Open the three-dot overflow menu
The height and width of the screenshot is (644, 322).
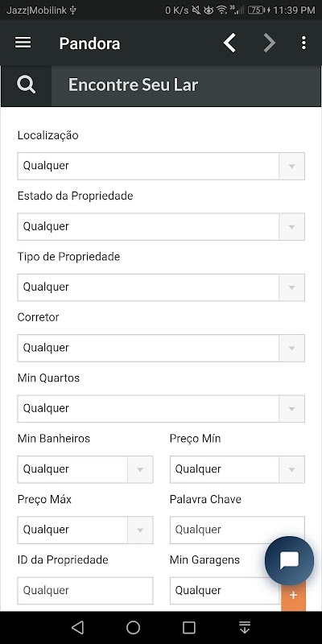[303, 43]
